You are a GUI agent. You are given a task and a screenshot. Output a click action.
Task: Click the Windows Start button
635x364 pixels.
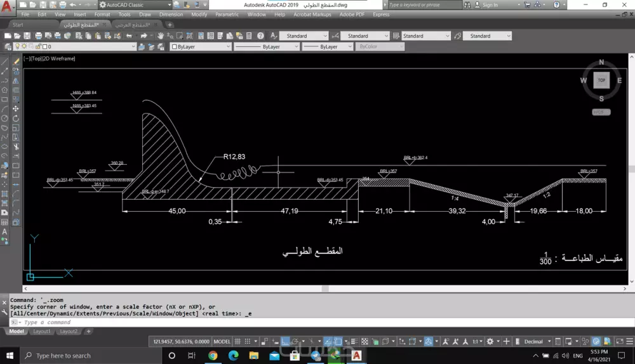point(10,356)
